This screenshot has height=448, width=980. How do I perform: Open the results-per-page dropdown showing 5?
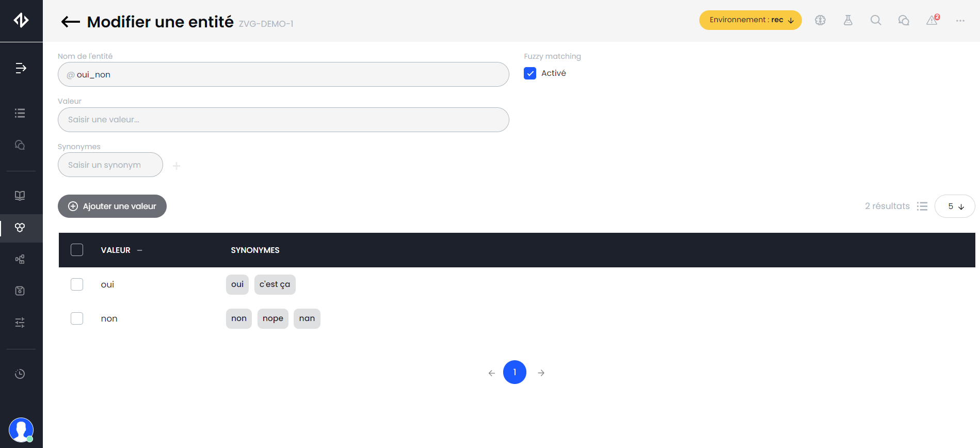(x=954, y=206)
